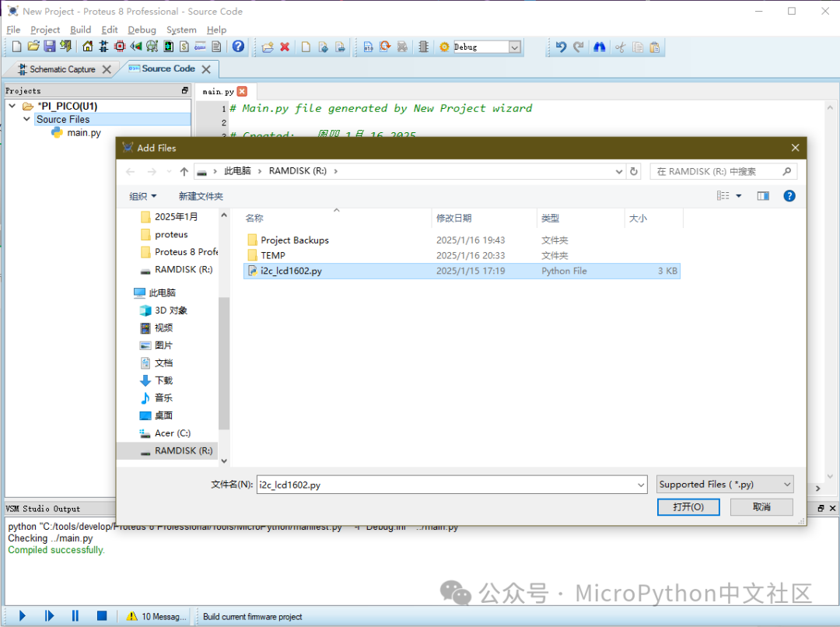This screenshot has height=627, width=840.
Task: Open Project Settings gear icon
Action: 444,47
